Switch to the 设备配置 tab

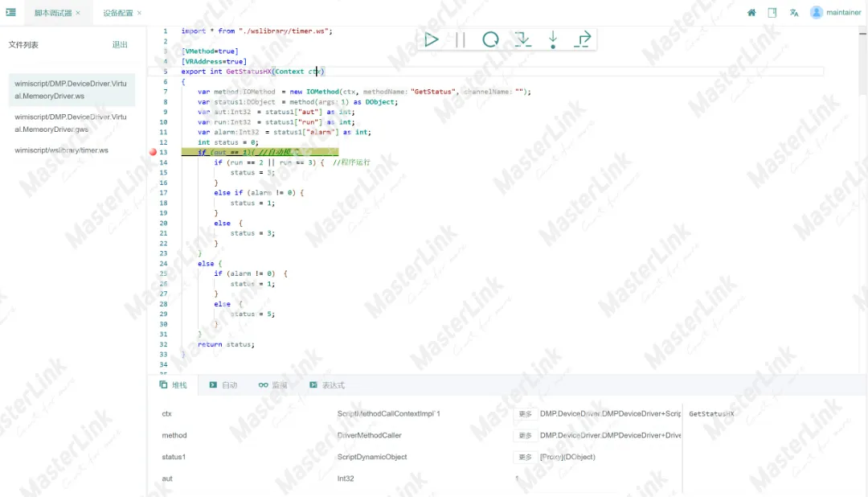click(x=117, y=13)
